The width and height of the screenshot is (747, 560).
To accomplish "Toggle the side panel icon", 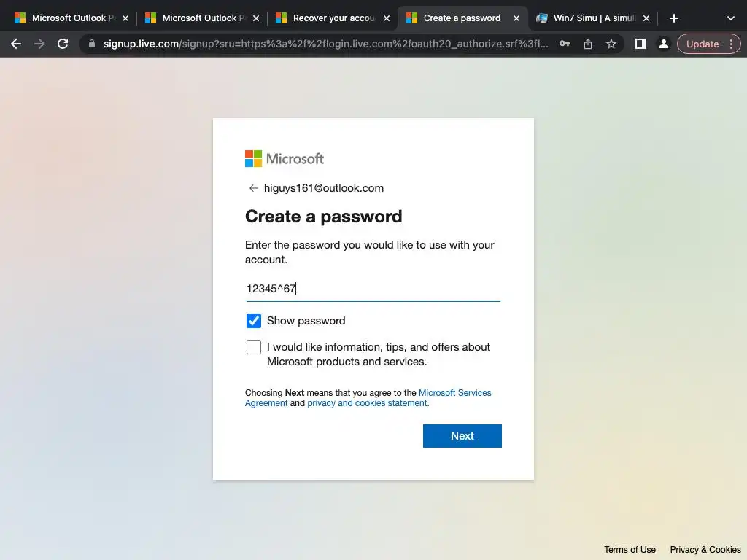I will click(x=640, y=44).
